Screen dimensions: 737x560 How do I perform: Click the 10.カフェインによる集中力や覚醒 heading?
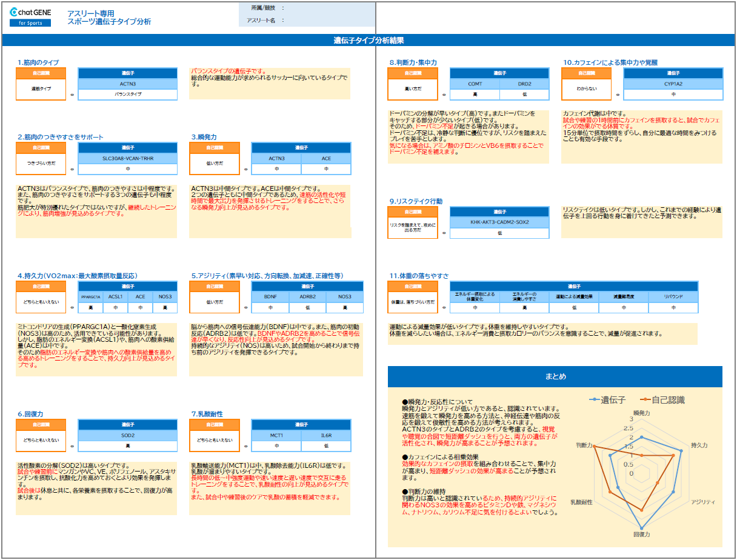[610, 62]
